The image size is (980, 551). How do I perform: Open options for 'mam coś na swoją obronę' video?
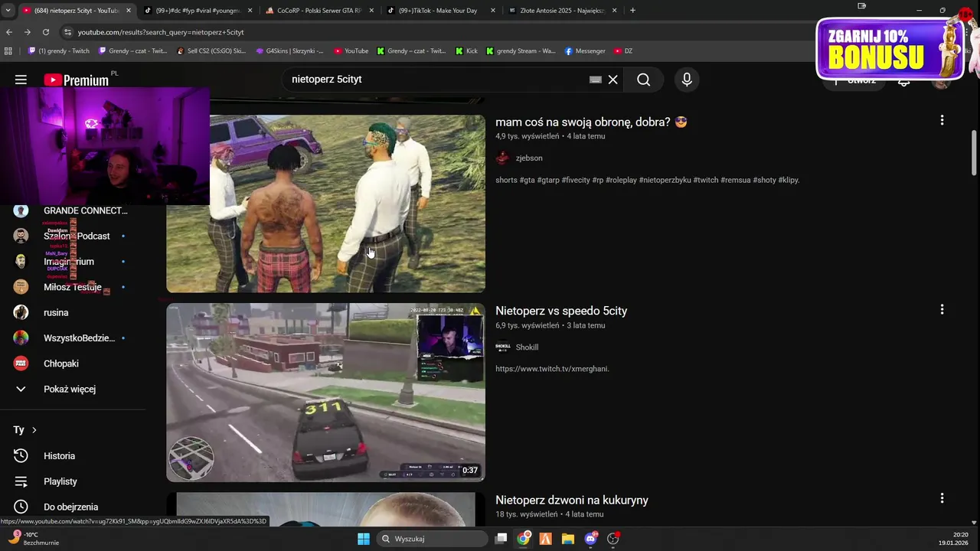(x=942, y=120)
